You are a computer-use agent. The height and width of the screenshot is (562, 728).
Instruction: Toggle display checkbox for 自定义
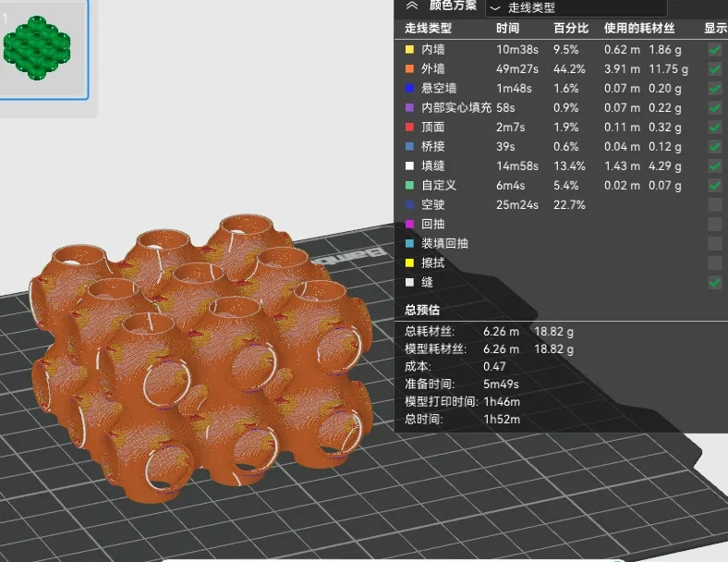pos(715,186)
